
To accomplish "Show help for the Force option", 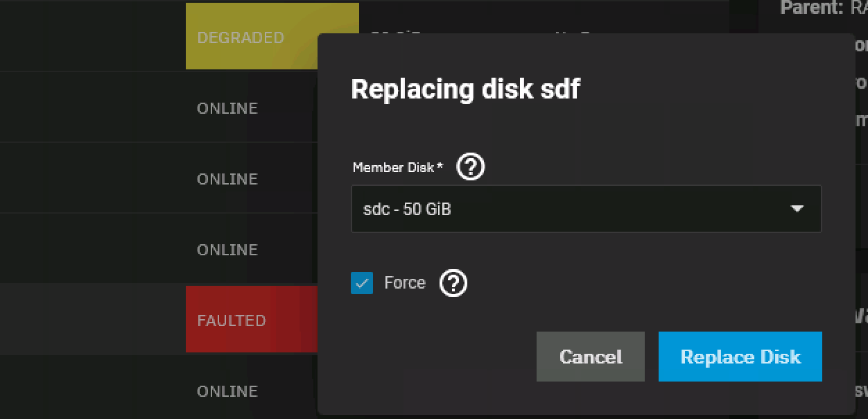I will (x=453, y=283).
